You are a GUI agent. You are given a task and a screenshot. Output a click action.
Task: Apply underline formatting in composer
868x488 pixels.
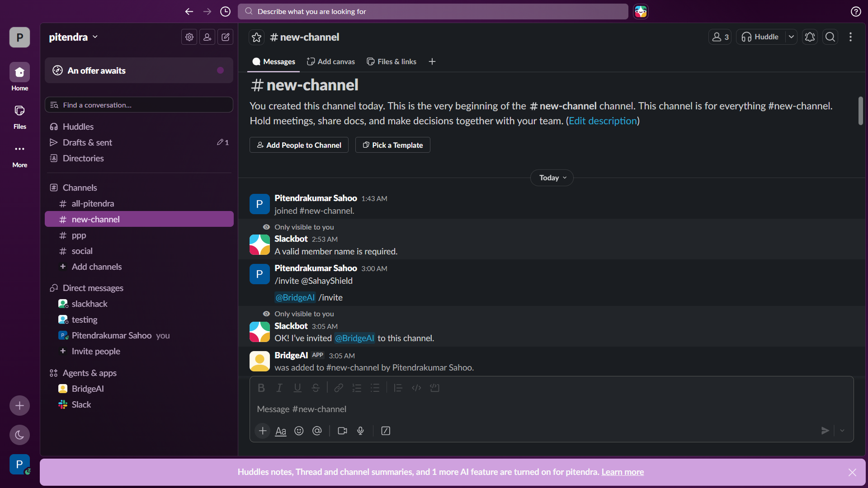297,388
